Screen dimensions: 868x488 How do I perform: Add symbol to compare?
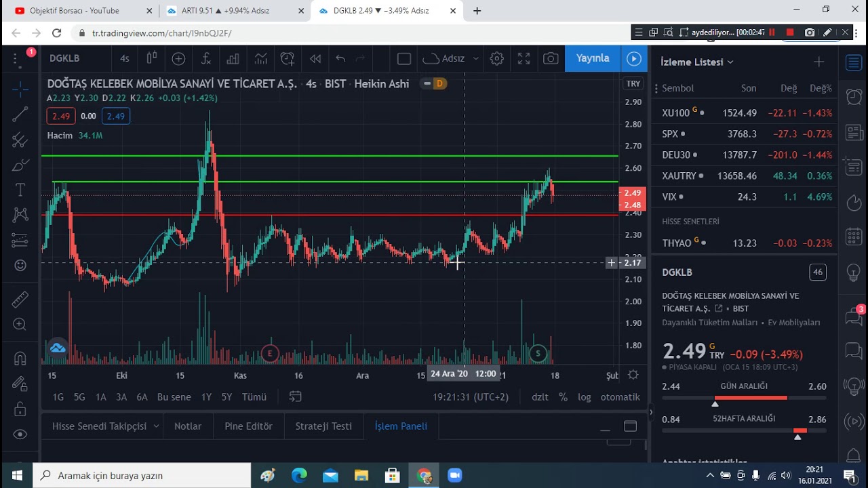(x=178, y=58)
